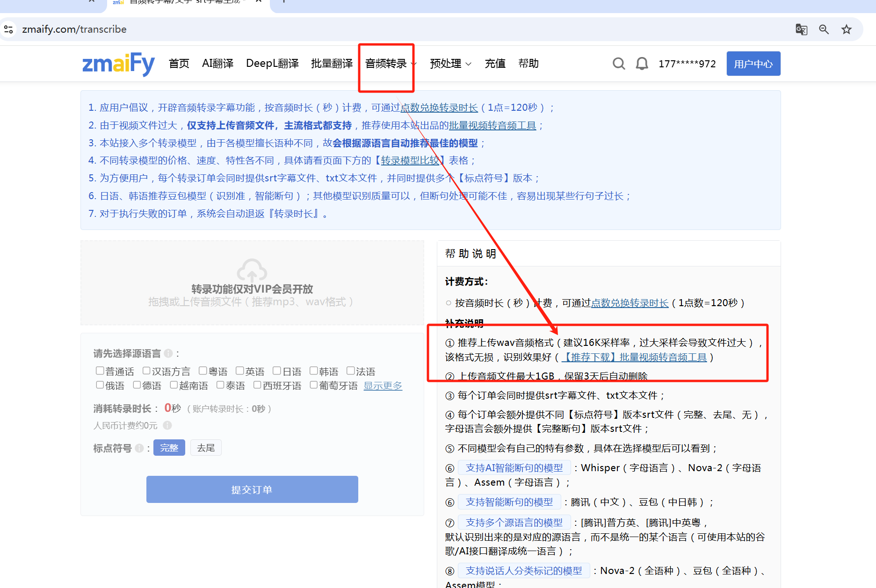Click info icon beside 标点符号 label
Screen dimensions: 876x588
coord(139,448)
